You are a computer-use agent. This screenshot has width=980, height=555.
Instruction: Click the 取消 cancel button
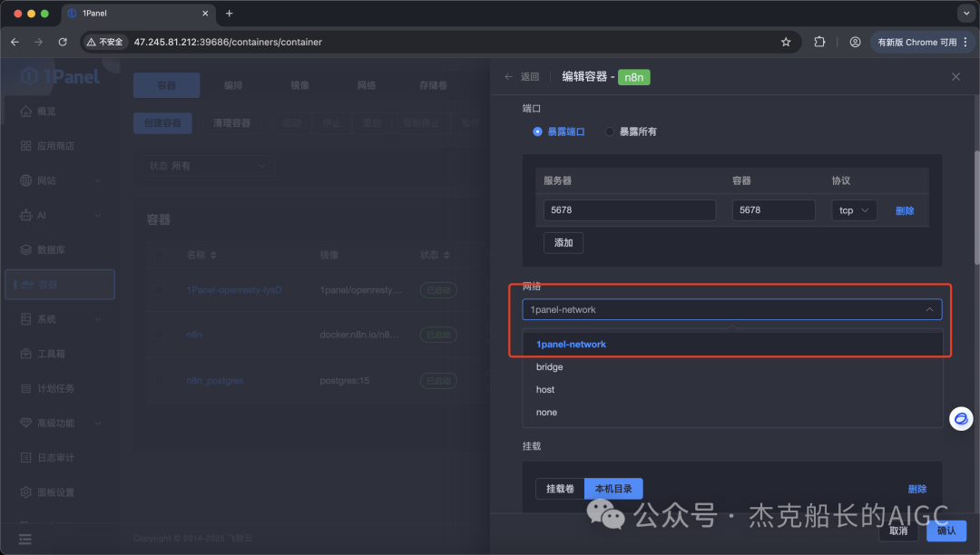tap(898, 531)
